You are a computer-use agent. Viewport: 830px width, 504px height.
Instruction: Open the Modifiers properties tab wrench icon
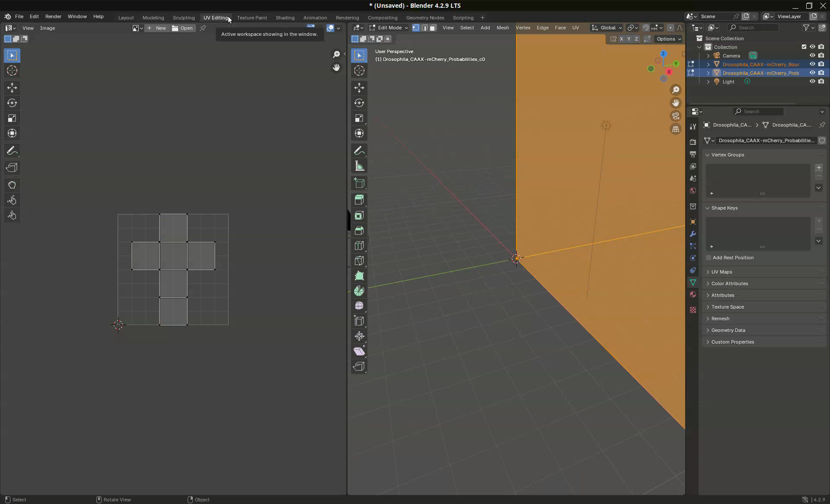[x=693, y=234]
